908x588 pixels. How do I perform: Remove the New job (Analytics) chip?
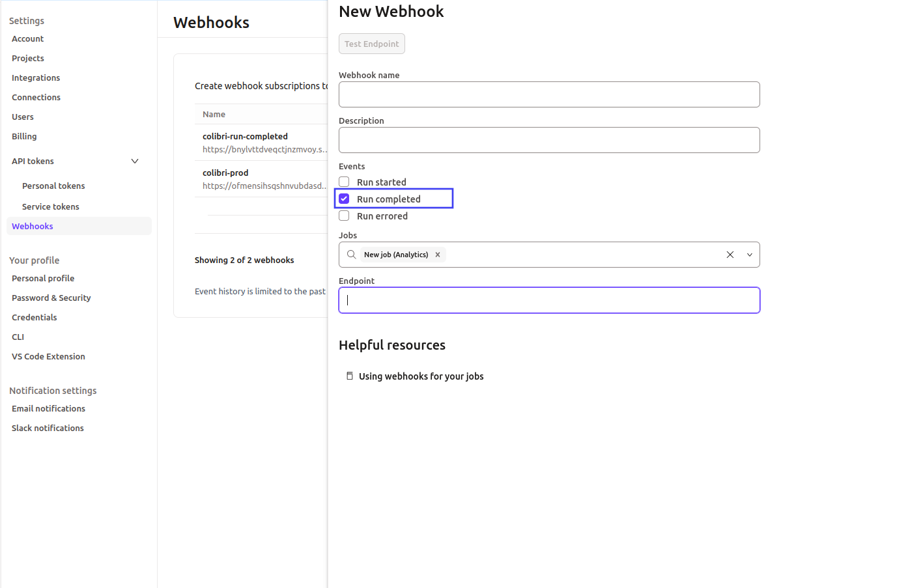tap(438, 255)
